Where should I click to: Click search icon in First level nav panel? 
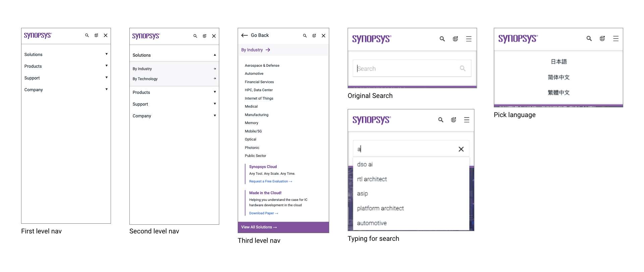(87, 35)
